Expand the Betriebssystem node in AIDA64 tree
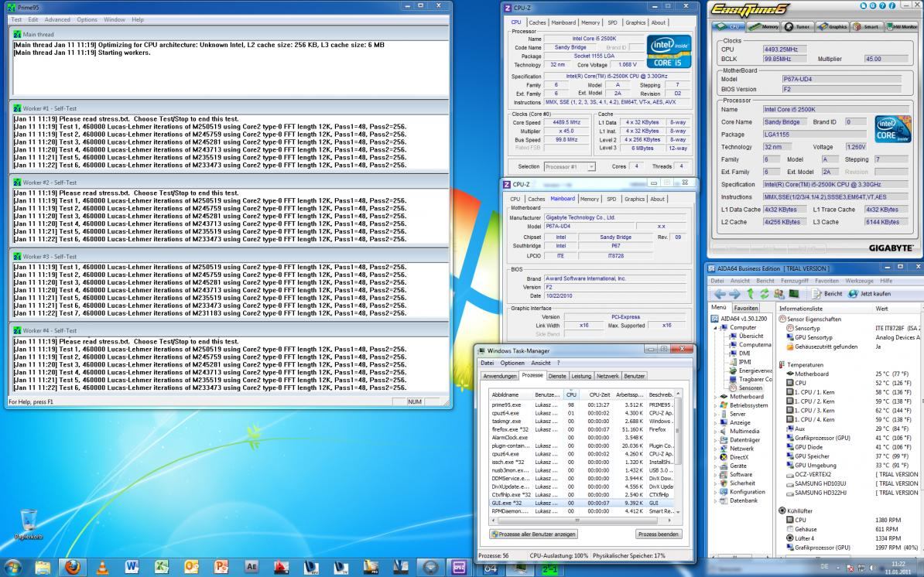 [x=716, y=405]
